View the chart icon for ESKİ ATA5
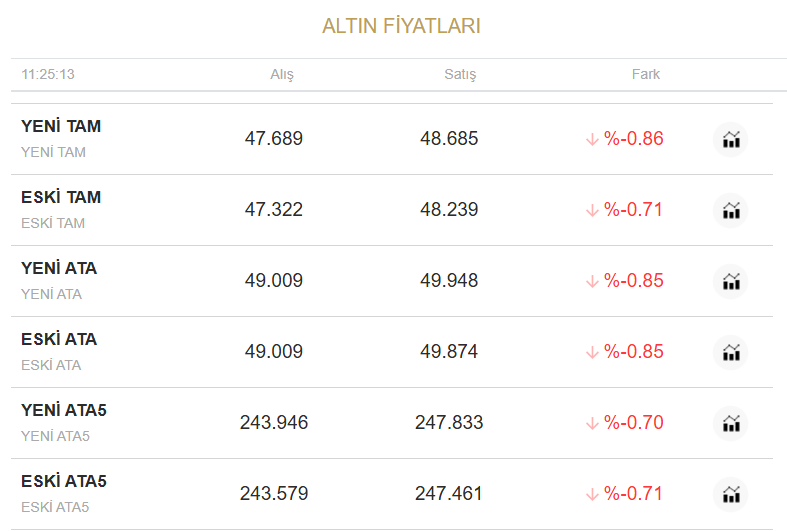787x531 pixels. click(731, 494)
